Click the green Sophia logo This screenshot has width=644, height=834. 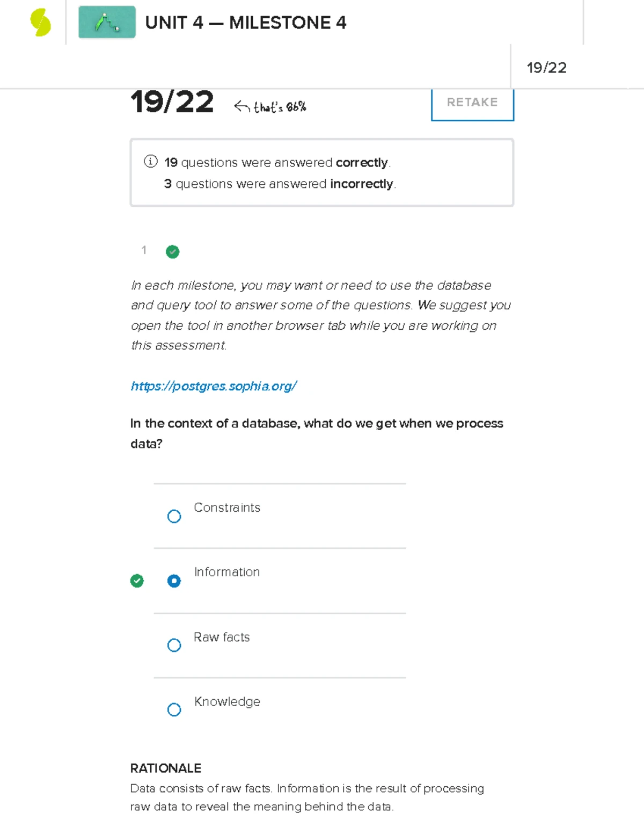click(x=40, y=23)
